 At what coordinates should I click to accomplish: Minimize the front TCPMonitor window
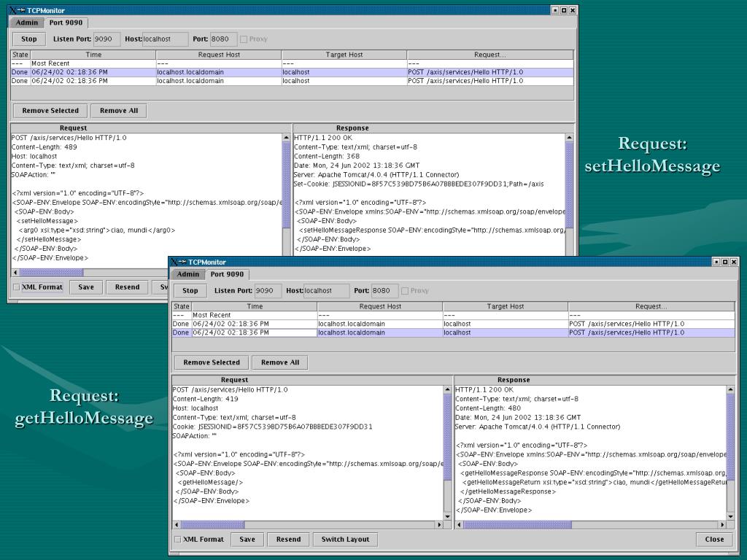(716, 262)
